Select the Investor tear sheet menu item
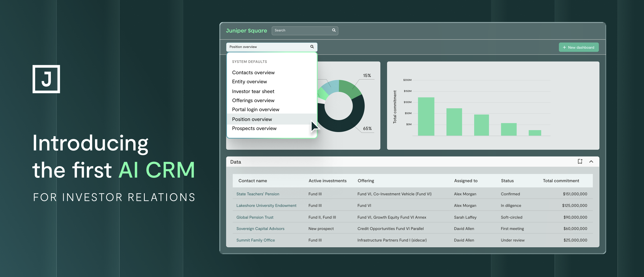The width and height of the screenshot is (644, 277). click(253, 91)
